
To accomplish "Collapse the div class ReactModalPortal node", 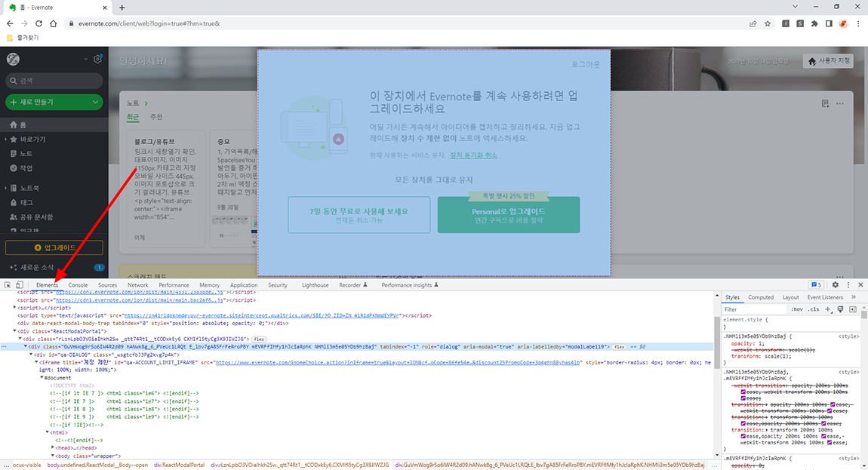I will tap(15, 331).
